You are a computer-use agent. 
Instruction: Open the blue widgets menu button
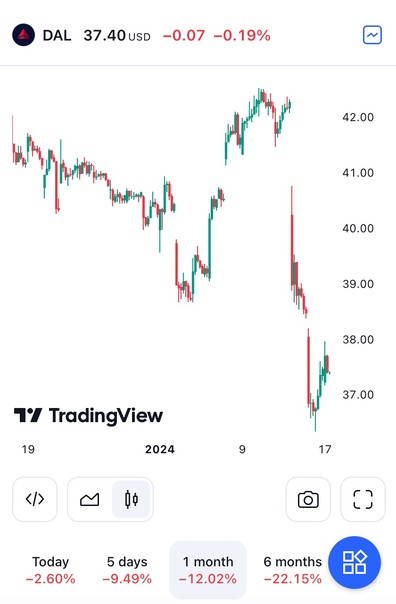pyautogui.click(x=354, y=562)
